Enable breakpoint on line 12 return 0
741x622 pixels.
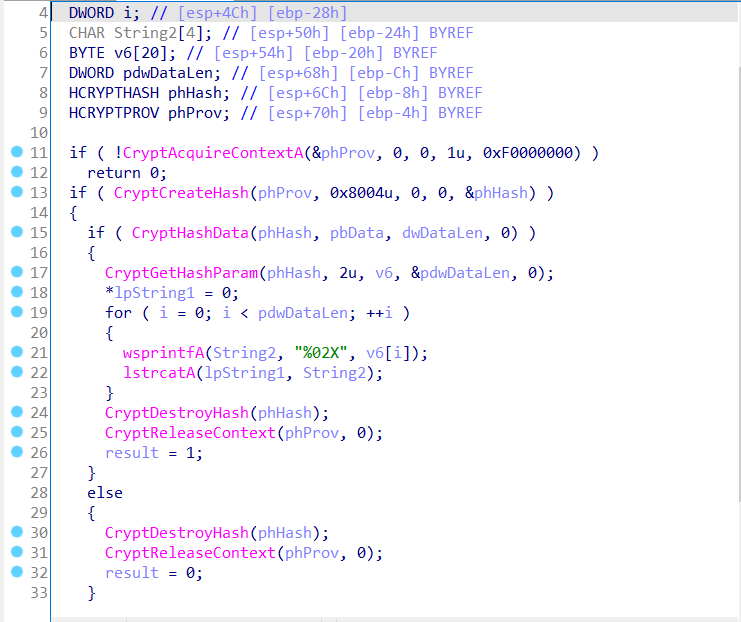click(x=16, y=172)
